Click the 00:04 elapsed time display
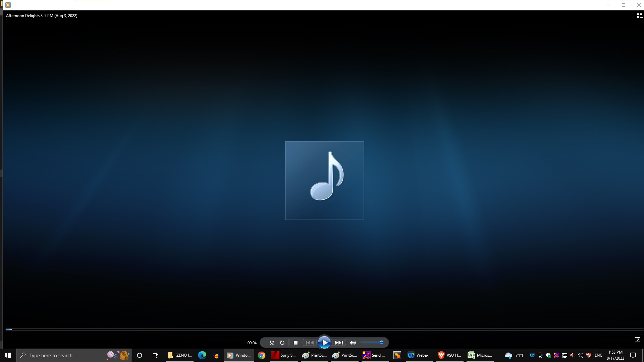644x362 pixels. pyautogui.click(x=252, y=343)
